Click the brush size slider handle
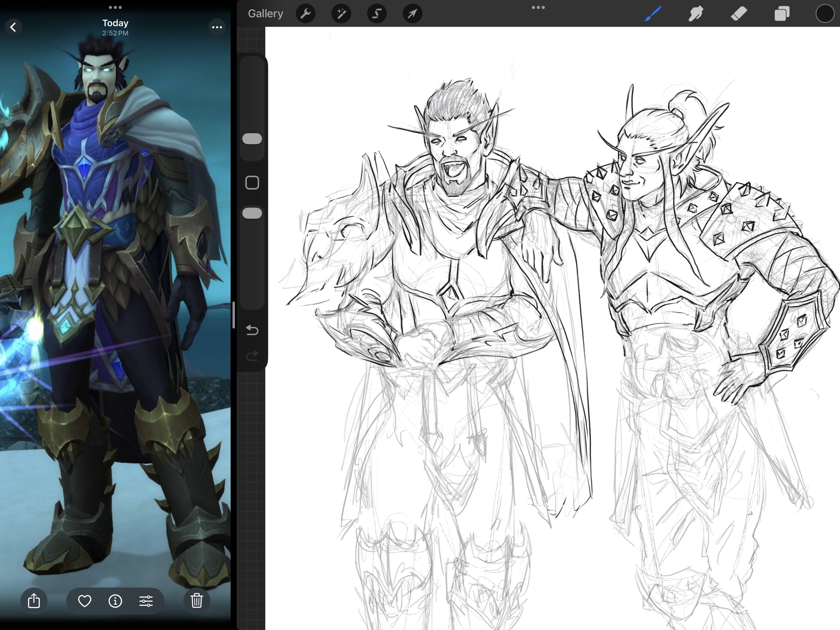This screenshot has width=840, height=630. [252, 139]
